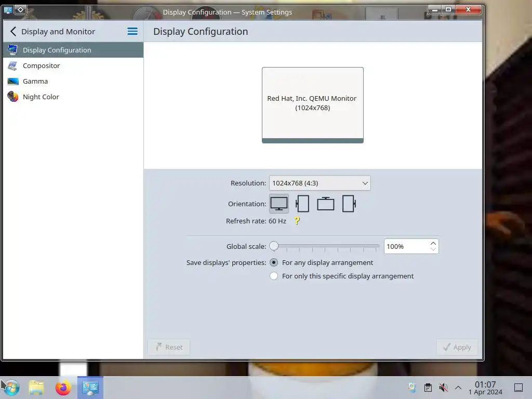The height and width of the screenshot is (399, 532).
Task: Open the Night Color settings page
Action: point(73,97)
